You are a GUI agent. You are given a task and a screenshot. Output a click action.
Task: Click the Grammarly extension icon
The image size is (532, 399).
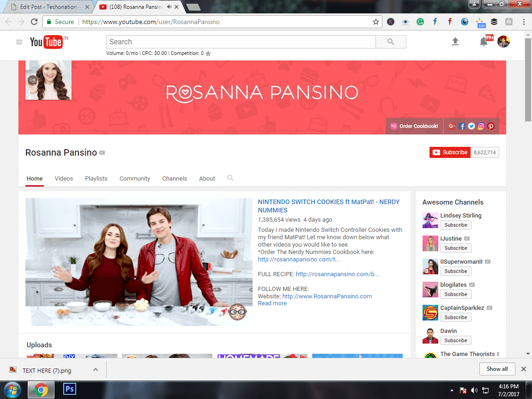(420, 22)
